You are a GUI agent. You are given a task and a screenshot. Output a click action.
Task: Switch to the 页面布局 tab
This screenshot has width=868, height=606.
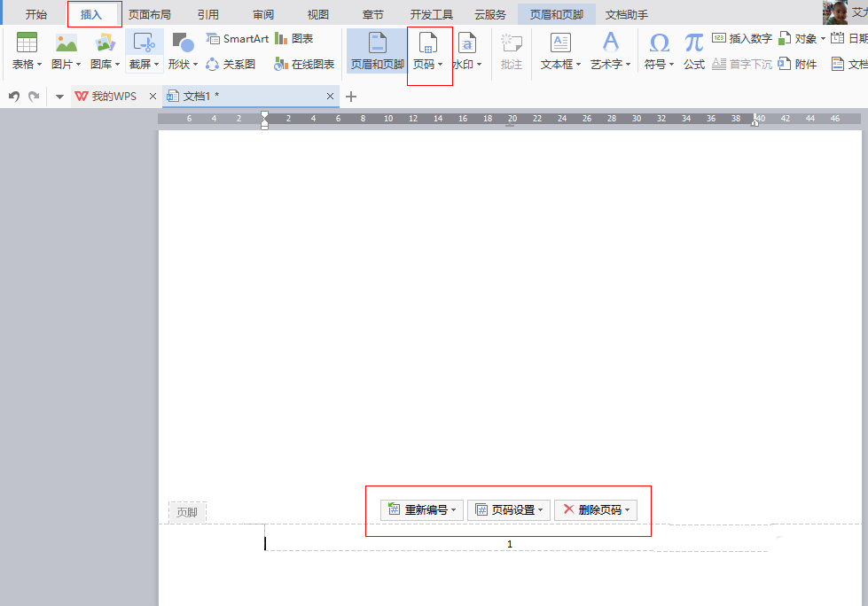pos(150,14)
